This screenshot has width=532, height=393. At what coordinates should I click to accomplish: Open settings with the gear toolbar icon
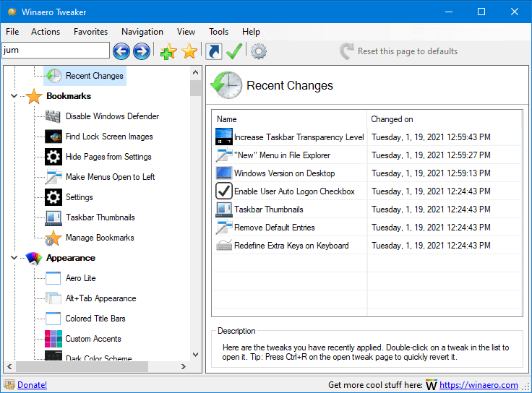(x=259, y=51)
